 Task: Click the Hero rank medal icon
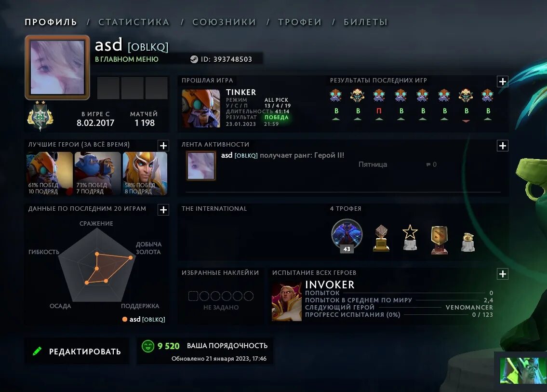click(40, 116)
